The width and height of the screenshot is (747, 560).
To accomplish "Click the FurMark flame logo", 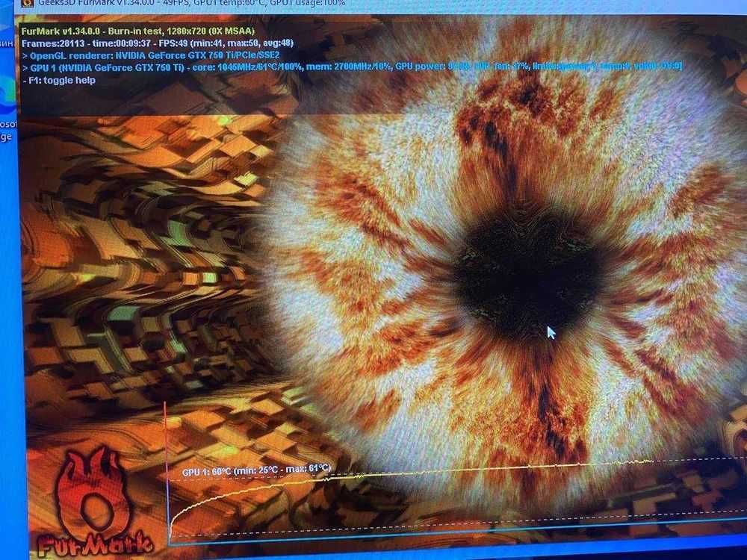I will [96, 503].
